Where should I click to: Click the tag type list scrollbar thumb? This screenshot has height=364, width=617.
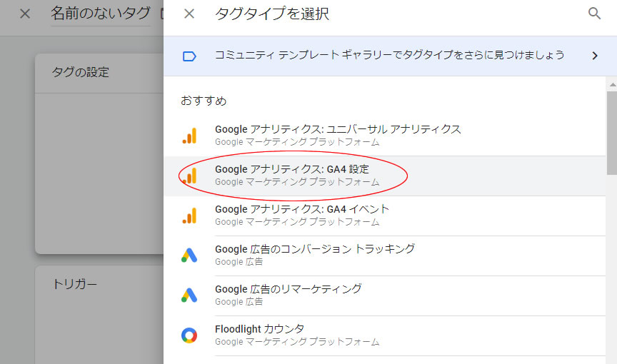tap(612, 133)
